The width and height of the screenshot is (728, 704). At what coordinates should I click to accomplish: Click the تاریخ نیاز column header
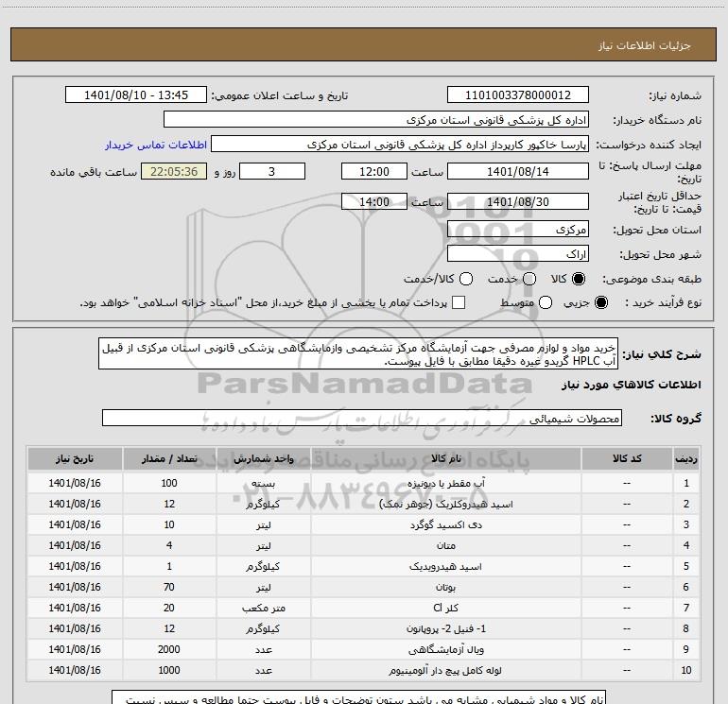(75, 458)
